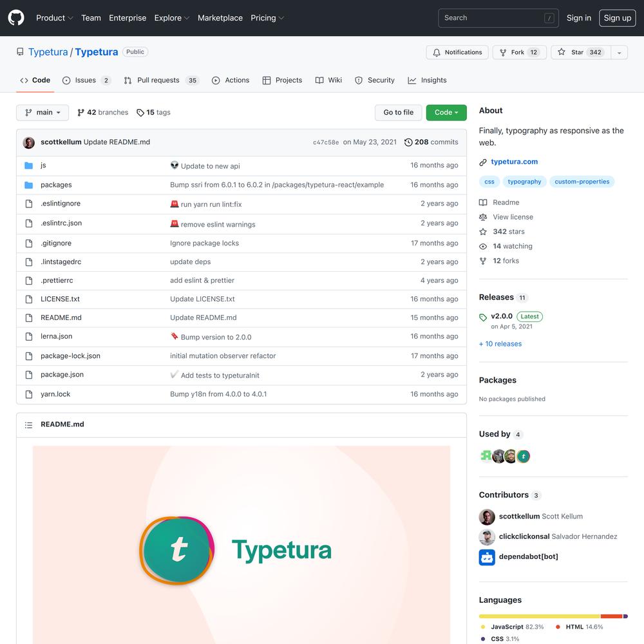Click the teal 't' Used by avatar
The height and width of the screenshot is (644, 644).
[x=523, y=456]
